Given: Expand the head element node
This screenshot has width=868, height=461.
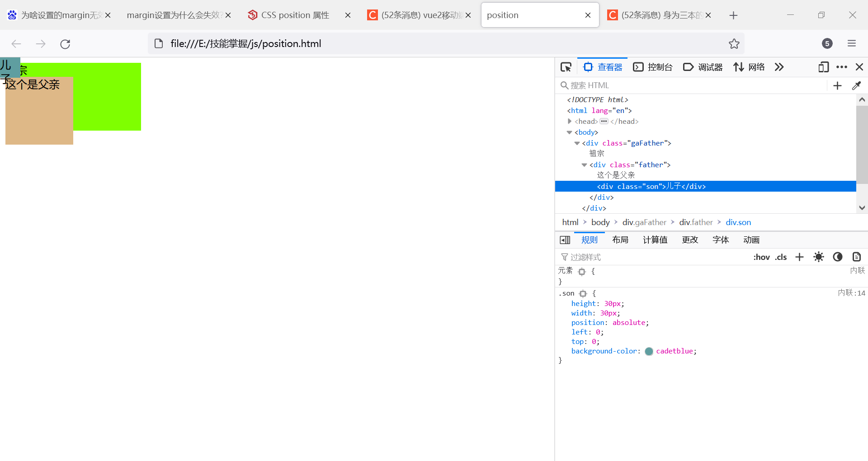Looking at the screenshot, I should (x=570, y=121).
